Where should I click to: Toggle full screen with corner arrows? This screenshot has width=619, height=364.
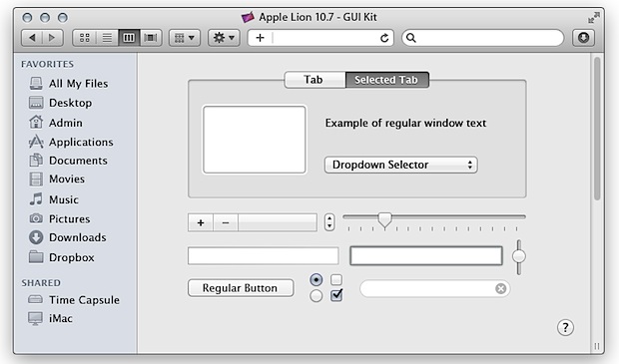pyautogui.click(x=593, y=17)
